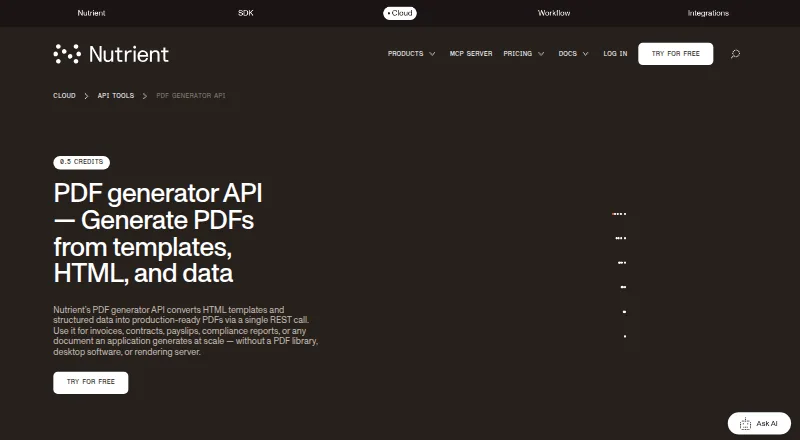Open the MCP Server menu item
800x440 pixels.
[x=471, y=54]
